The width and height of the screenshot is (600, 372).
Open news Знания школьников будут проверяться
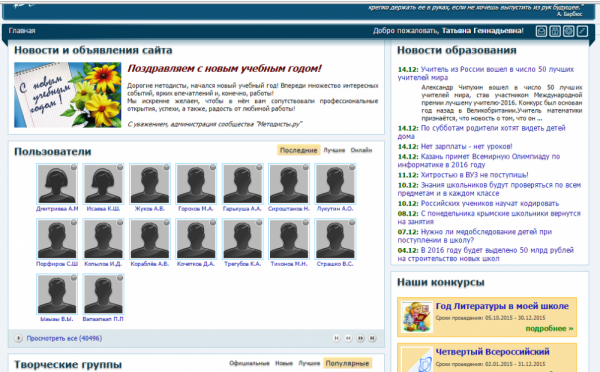[x=489, y=189]
